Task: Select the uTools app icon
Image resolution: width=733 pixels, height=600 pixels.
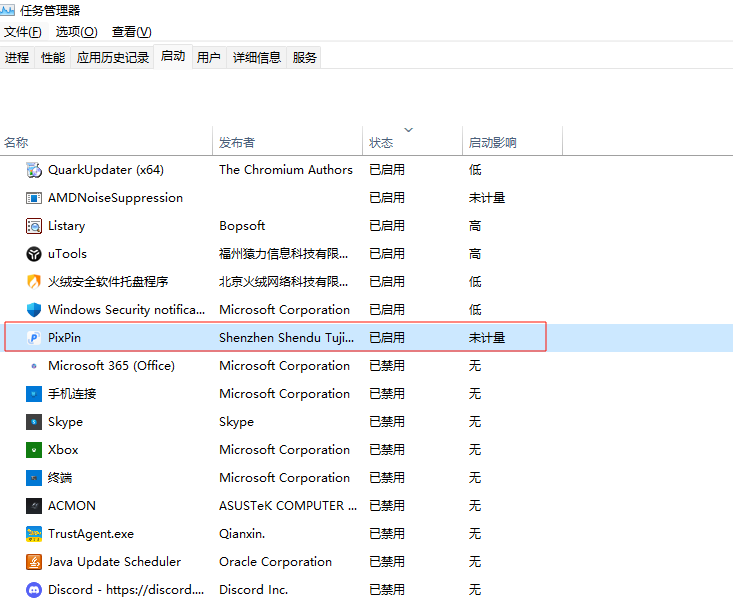Action: [34, 254]
